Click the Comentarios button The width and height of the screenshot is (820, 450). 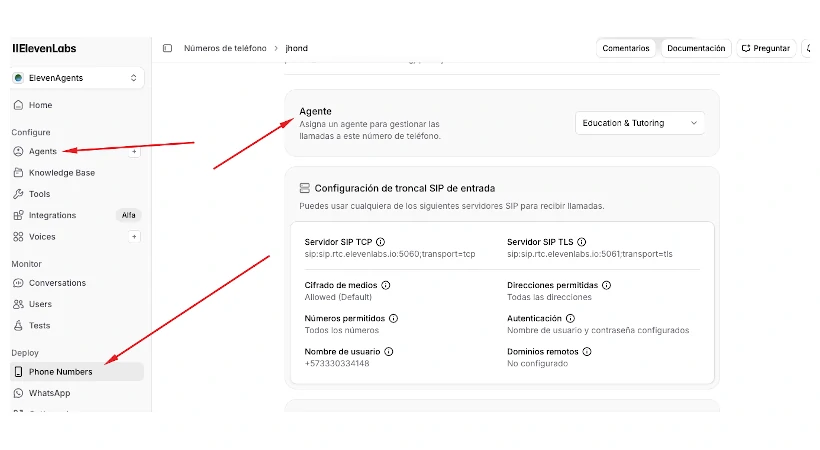coord(625,48)
